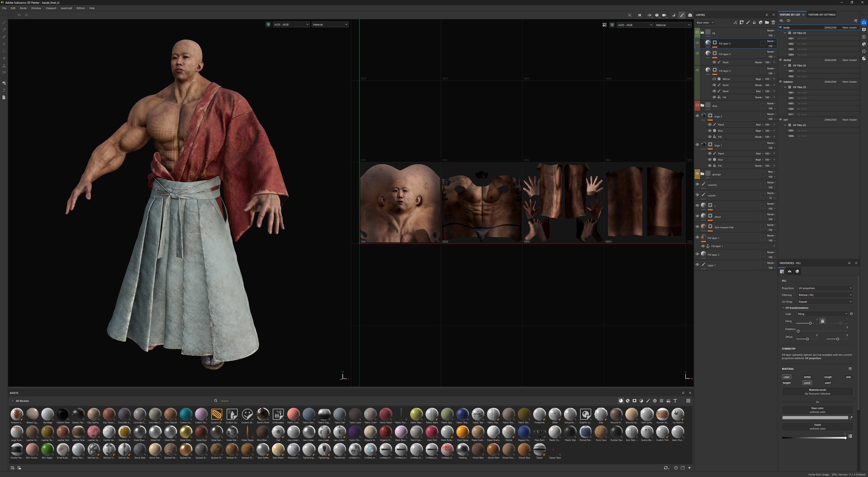Collapse the UV Tiles (4) tree under body
This screenshot has height=477, width=868.
coord(785,33)
